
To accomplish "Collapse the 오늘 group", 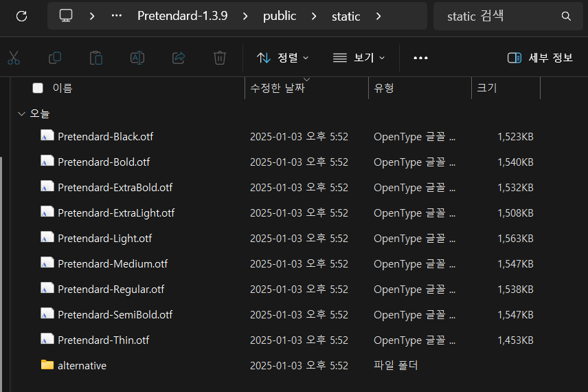I will [x=21, y=113].
